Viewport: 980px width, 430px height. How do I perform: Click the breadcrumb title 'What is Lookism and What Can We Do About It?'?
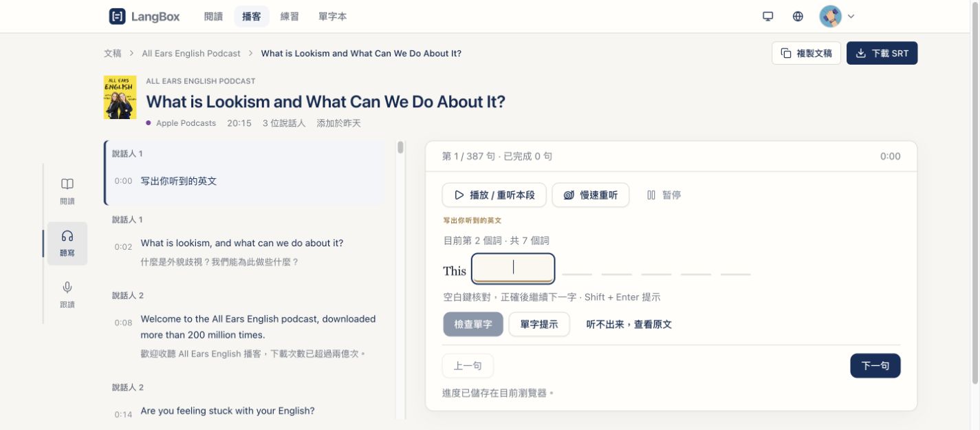click(x=361, y=53)
